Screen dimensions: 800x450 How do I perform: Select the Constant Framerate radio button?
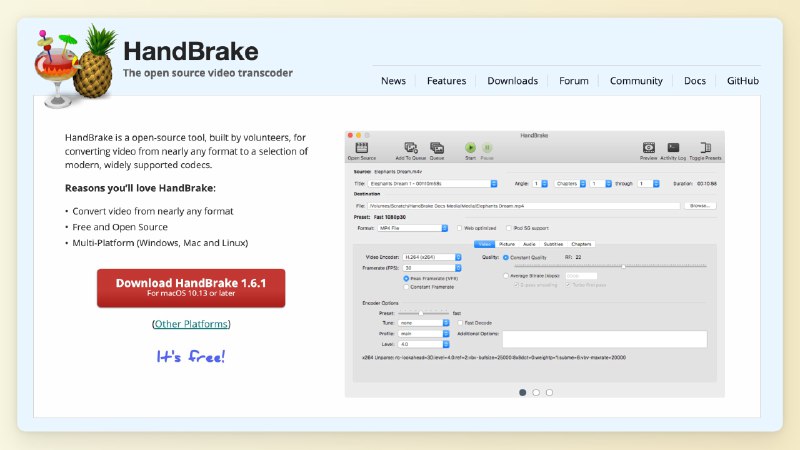[x=406, y=287]
